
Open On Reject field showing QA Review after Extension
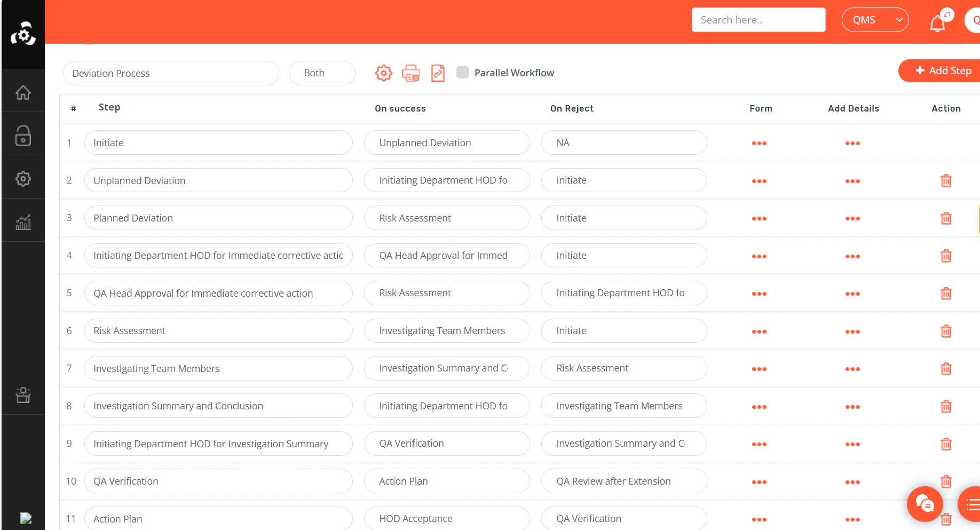[x=624, y=481]
